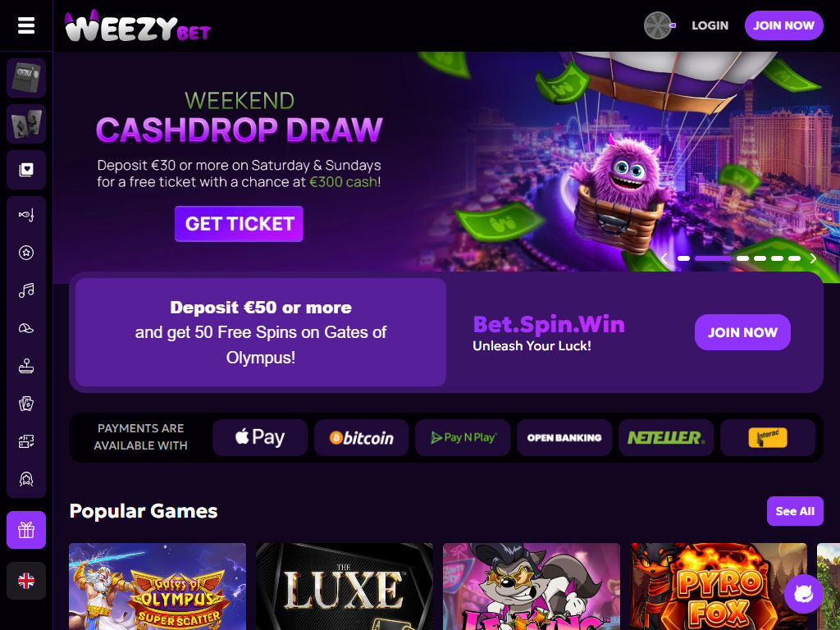
Task: Click the wheel of fortune icon
Action: pos(660,25)
